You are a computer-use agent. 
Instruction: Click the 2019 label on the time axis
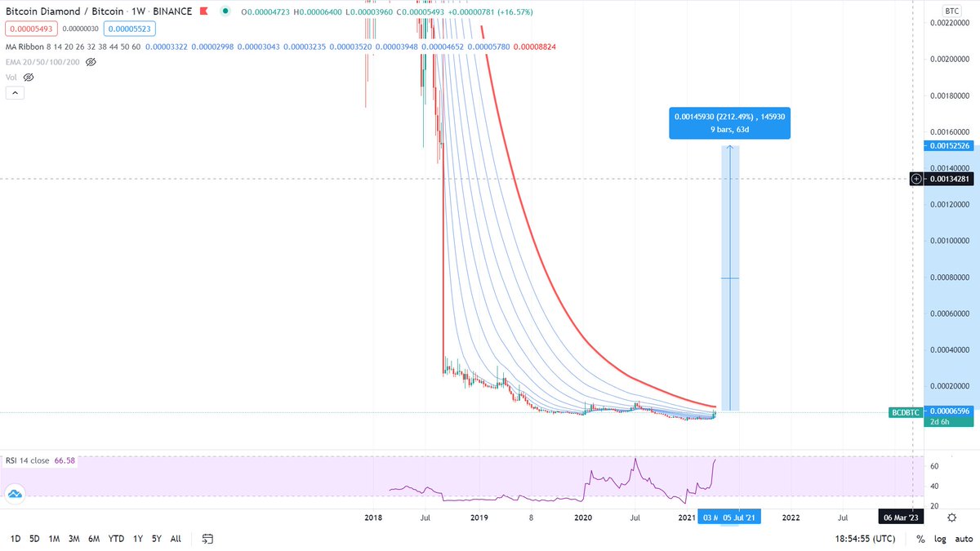tap(479, 517)
